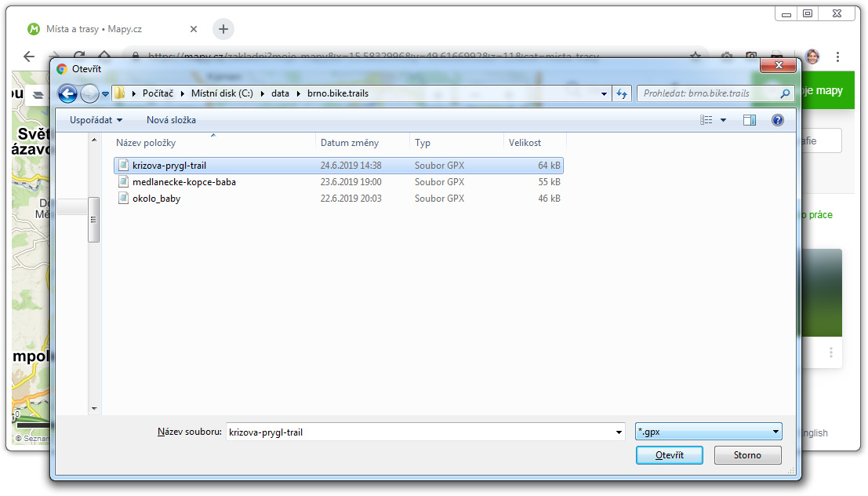868x496 pixels.
Task: Click the Back navigation arrow in dialog
Action: tap(67, 93)
